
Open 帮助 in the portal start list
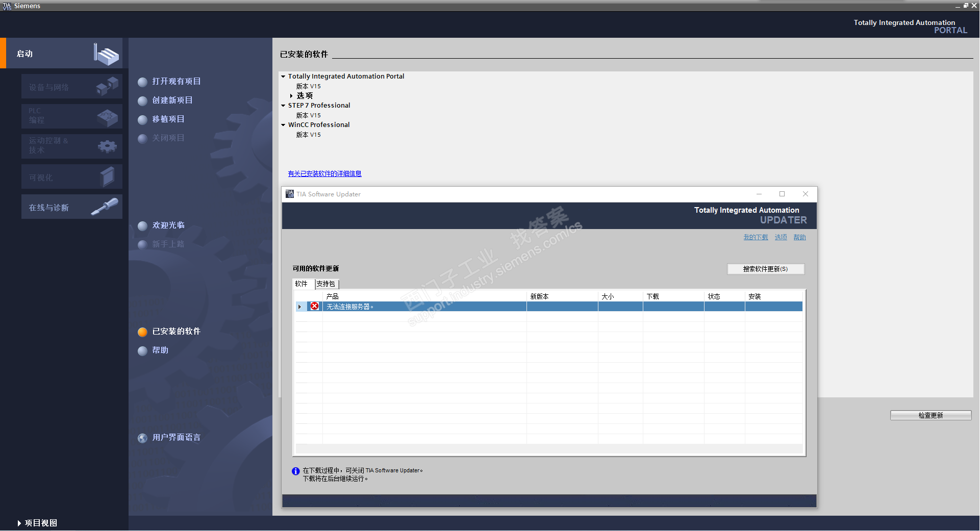tap(160, 350)
